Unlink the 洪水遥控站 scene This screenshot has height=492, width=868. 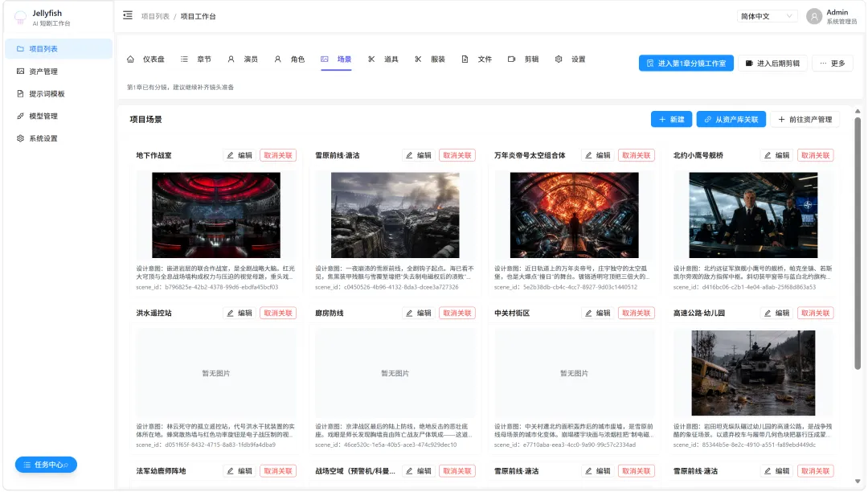278,314
